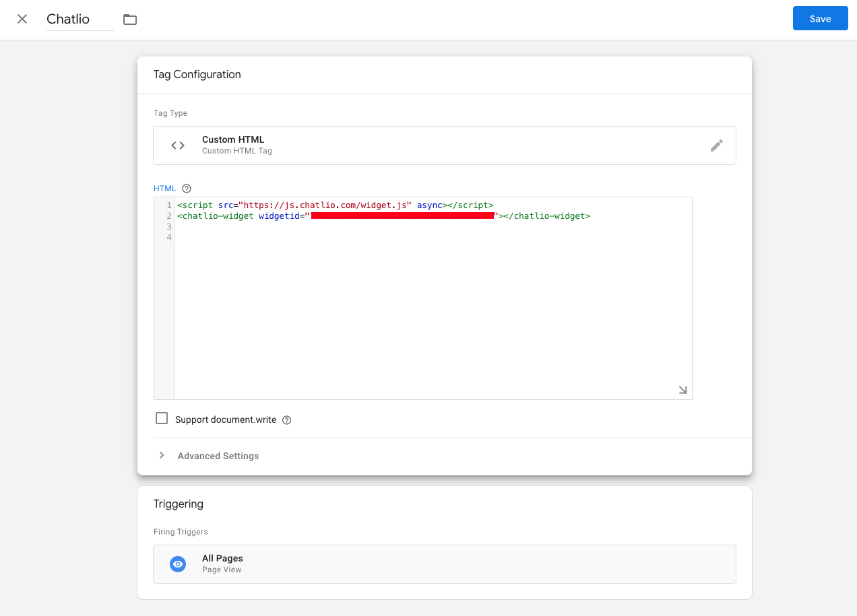Edit tag type with the pencil icon
This screenshot has width=857, height=616.
tap(717, 145)
